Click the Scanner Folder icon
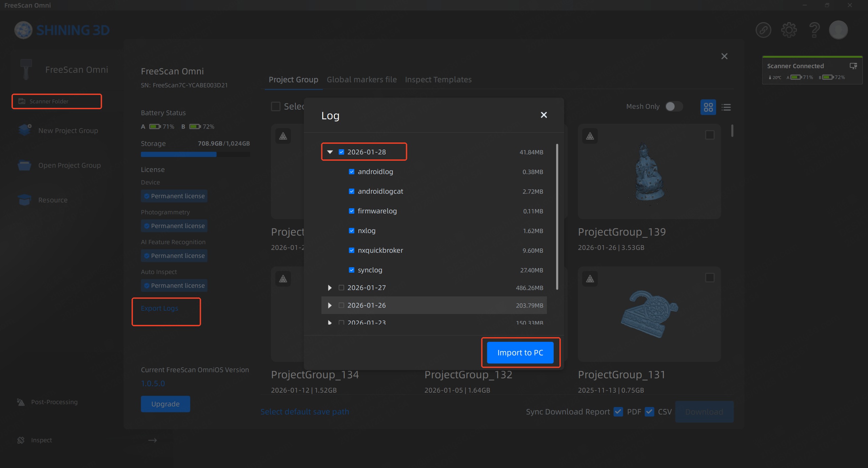This screenshot has width=868, height=468. [22, 101]
